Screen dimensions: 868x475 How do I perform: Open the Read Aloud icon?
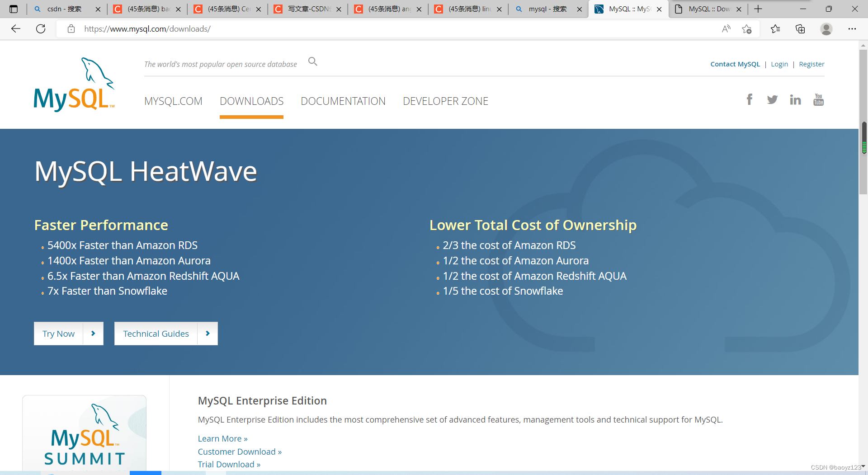pyautogui.click(x=726, y=29)
